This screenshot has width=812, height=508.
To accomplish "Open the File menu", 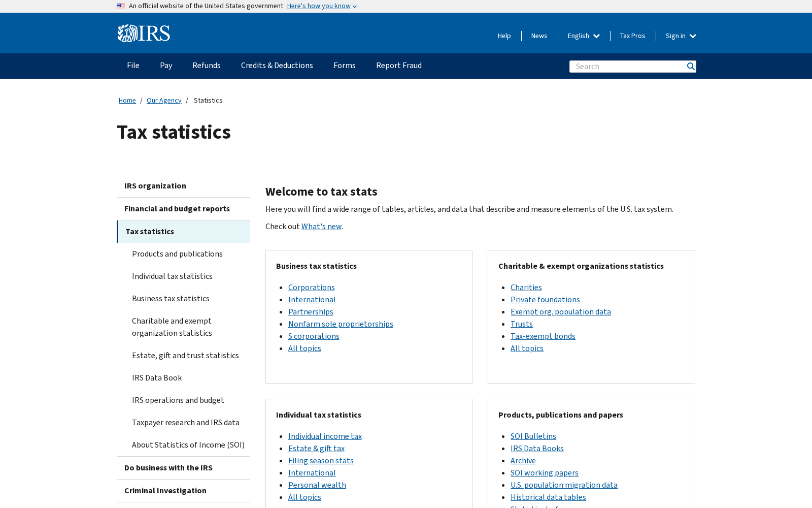I will (133, 66).
